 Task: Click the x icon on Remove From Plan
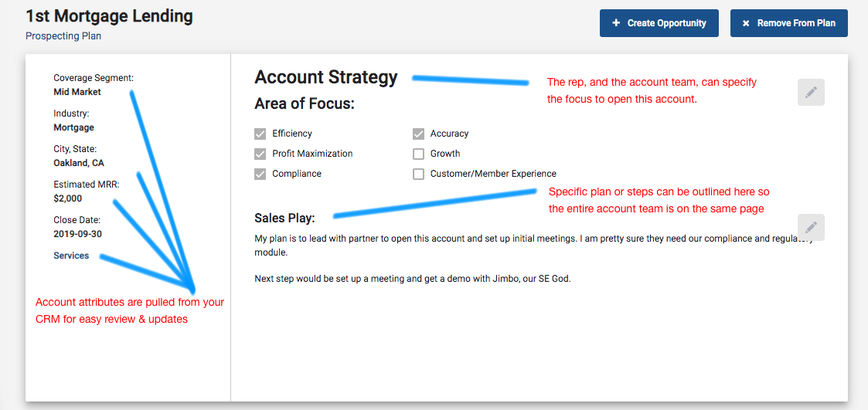(746, 23)
